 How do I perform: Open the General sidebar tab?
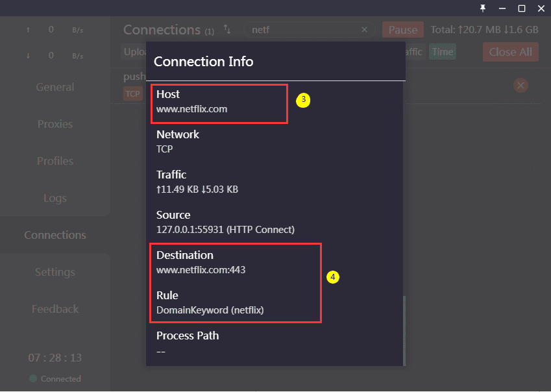click(55, 87)
